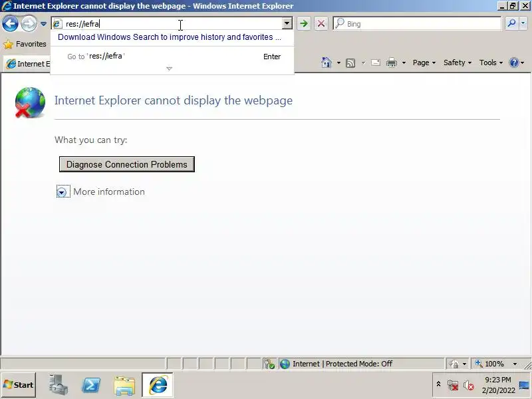Open the Windows Start menu
Screen dimensions: 532x399
[x=19, y=385]
